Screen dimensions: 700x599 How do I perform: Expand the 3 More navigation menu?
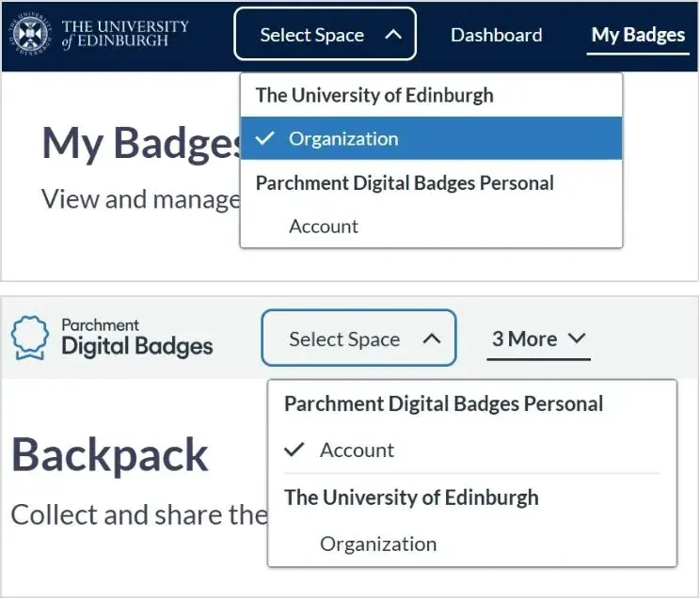coord(538,339)
